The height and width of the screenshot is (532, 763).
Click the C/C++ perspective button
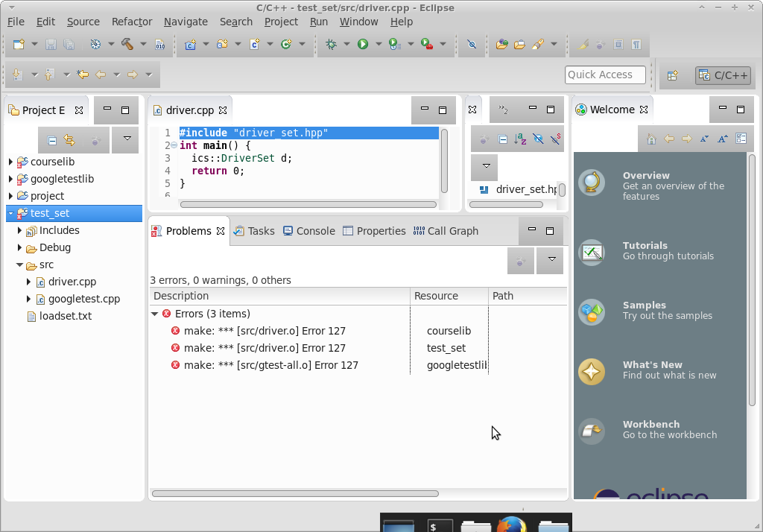(x=723, y=75)
